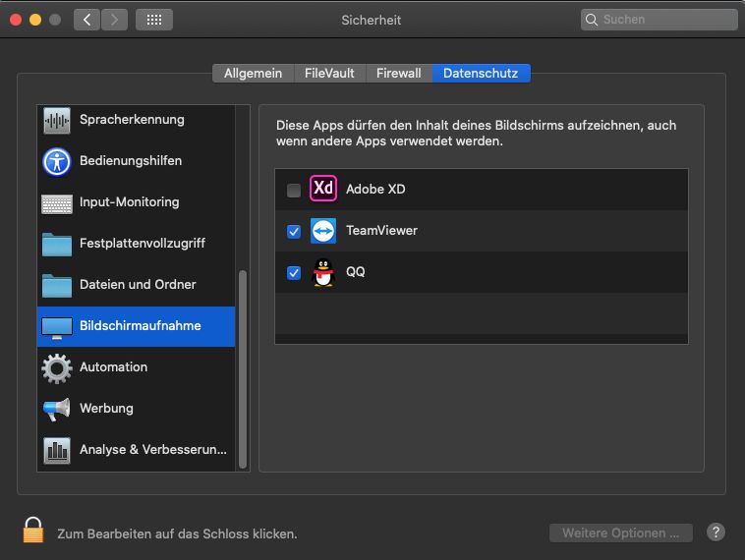Open the FileVault tab
Screen dimensions: 745x560
coord(330,73)
